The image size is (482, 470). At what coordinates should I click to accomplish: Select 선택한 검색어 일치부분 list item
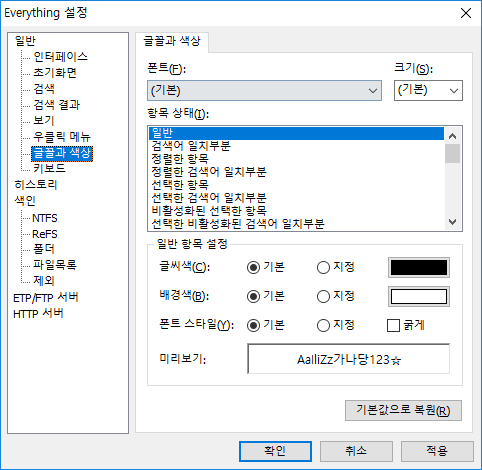296,198
